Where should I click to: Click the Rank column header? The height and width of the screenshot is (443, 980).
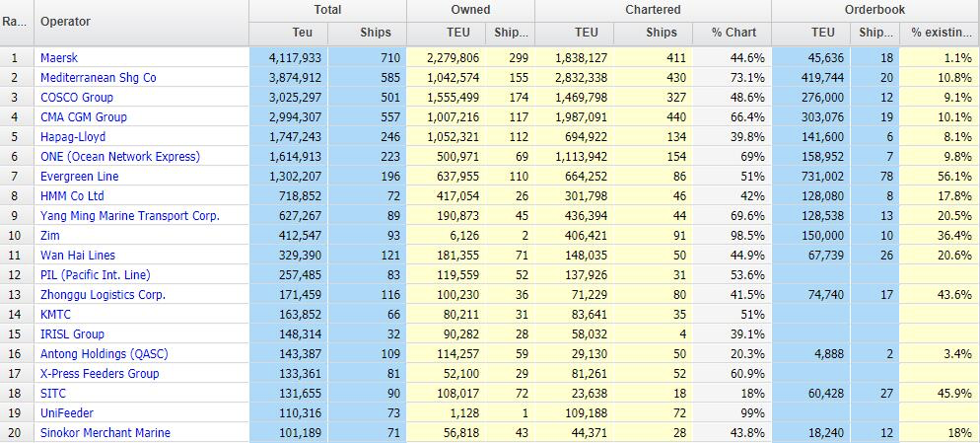coord(16,22)
